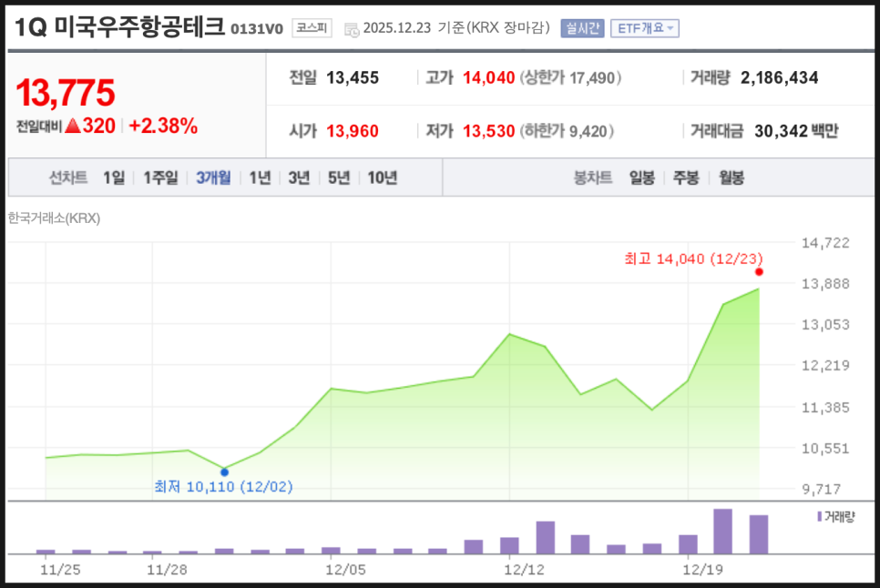Click the 12/12 date axis label
The height and width of the screenshot is (588, 880).
click(524, 570)
